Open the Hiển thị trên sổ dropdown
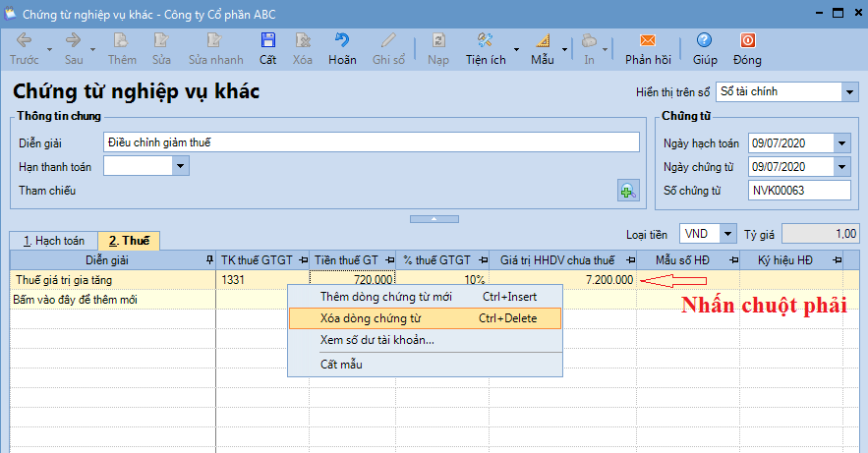868x453 pixels. coord(849,91)
